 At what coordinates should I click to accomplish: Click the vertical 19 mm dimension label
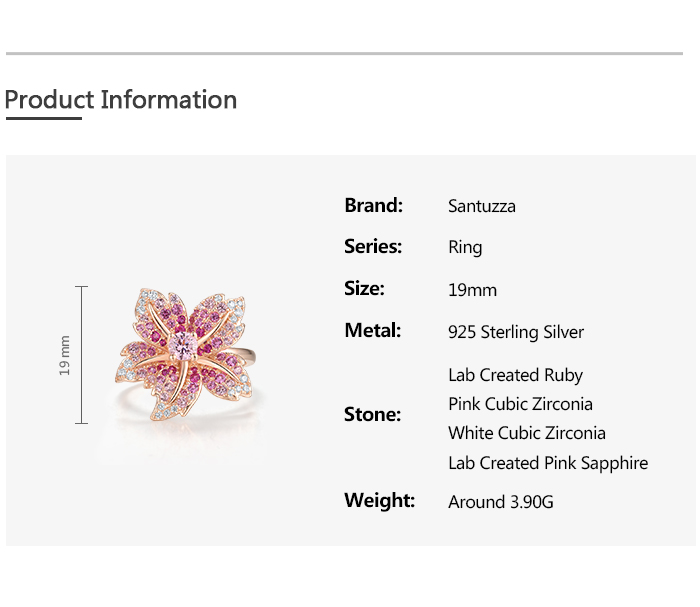point(65,355)
